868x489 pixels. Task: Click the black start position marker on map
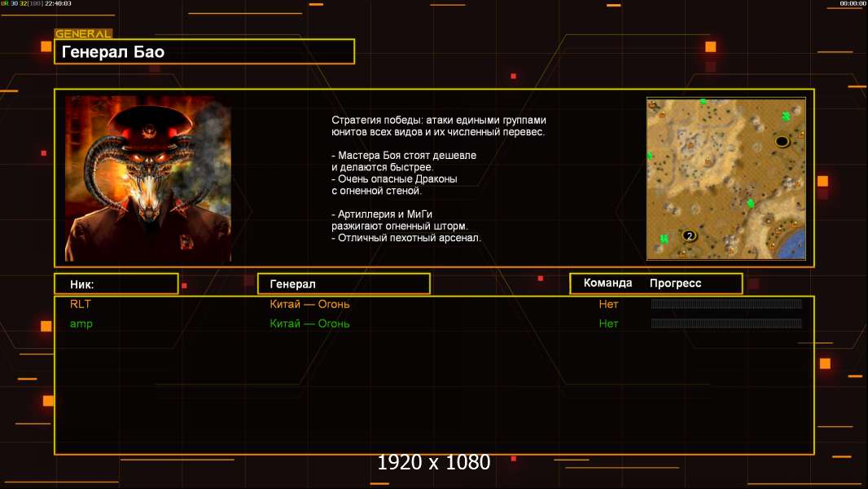click(x=782, y=141)
